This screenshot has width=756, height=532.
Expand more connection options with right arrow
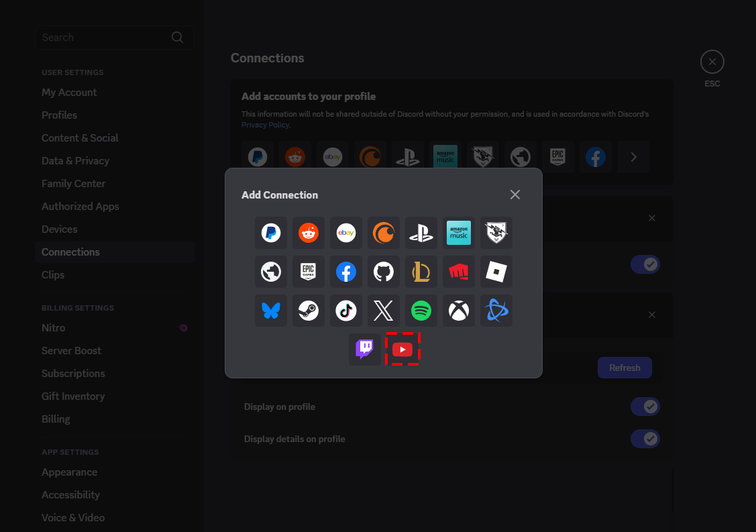coord(633,156)
